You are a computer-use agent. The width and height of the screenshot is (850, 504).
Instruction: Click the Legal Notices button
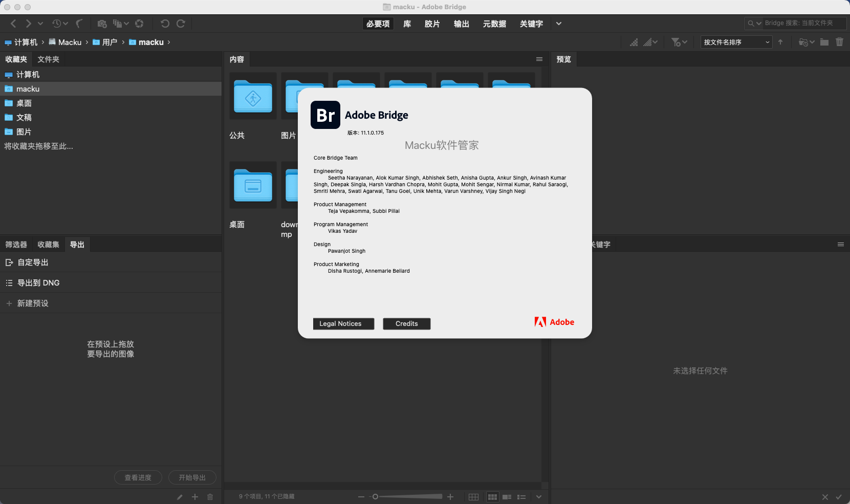[343, 324]
